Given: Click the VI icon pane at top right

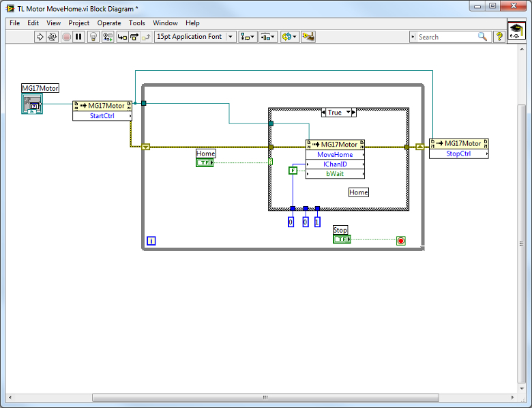Looking at the screenshot, I should pyautogui.click(x=516, y=31).
